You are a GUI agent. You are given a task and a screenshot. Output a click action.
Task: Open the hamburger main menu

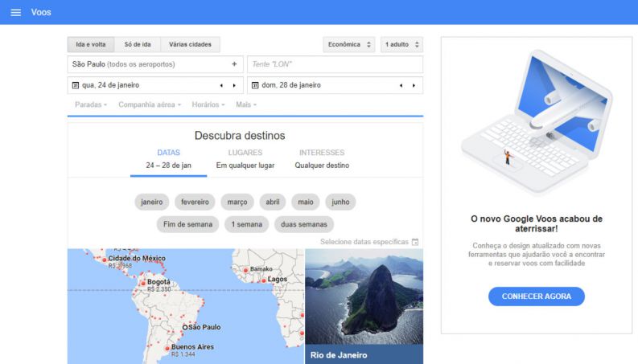pyautogui.click(x=15, y=12)
